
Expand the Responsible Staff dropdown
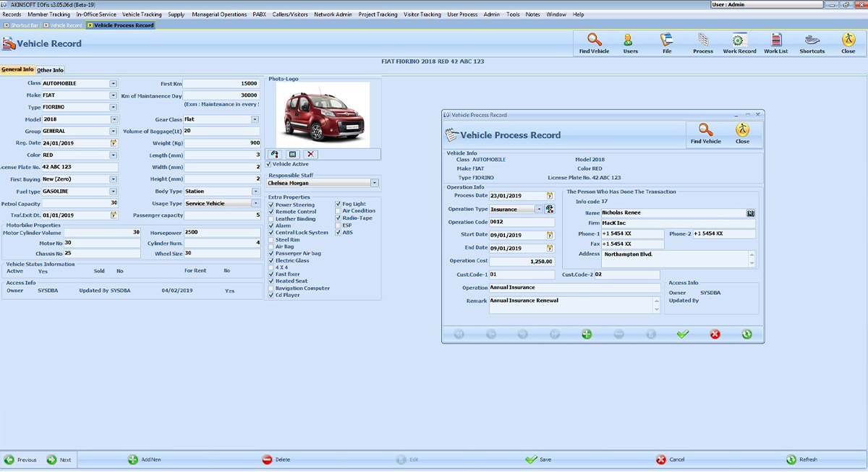pos(375,183)
